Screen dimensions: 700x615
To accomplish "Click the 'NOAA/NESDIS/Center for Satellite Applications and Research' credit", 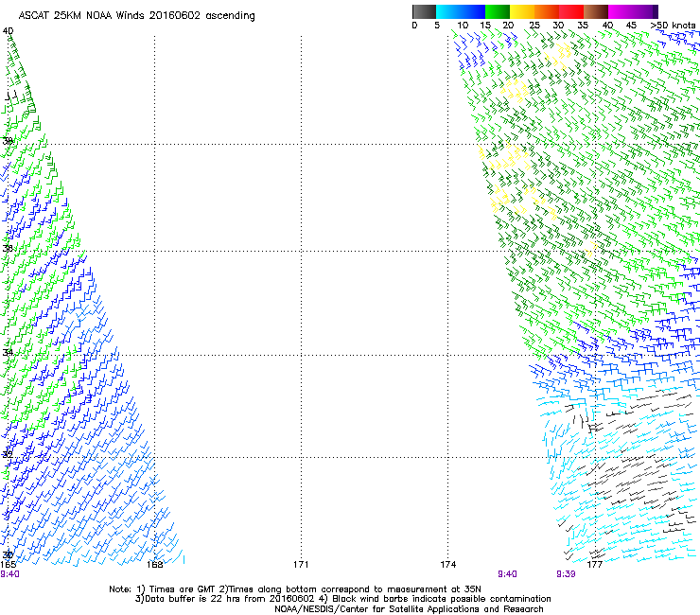I will (409, 609).
